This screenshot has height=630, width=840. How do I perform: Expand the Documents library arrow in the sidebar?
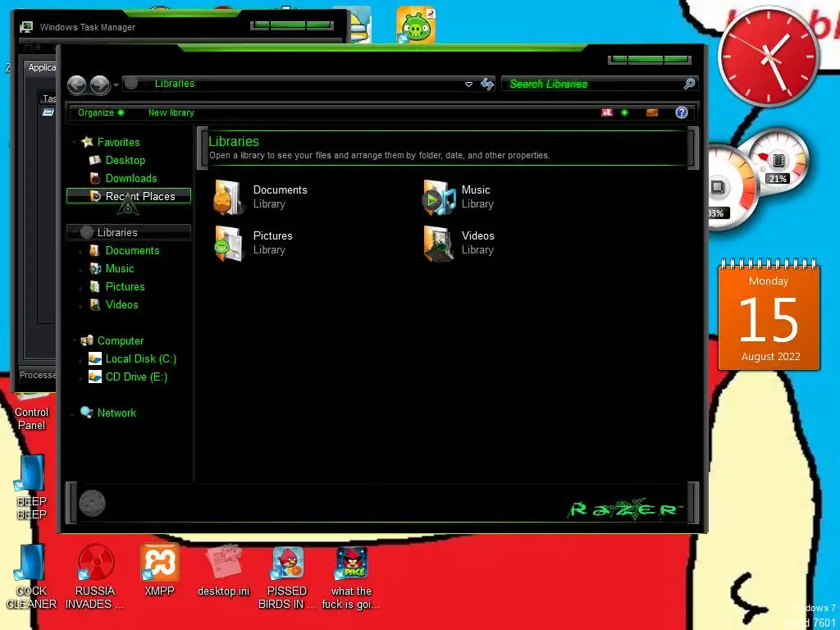click(x=81, y=251)
